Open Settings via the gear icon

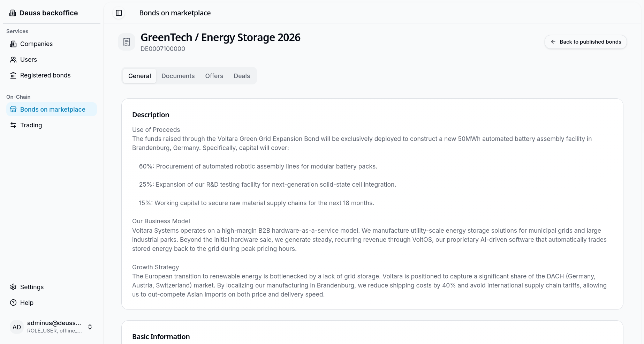tap(13, 287)
